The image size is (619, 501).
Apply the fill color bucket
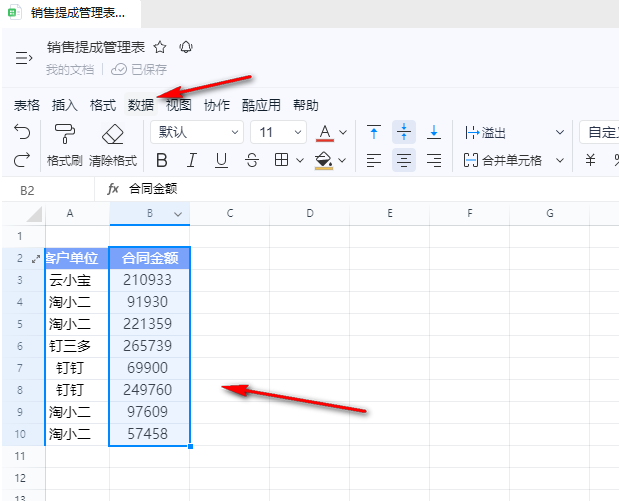click(x=324, y=160)
